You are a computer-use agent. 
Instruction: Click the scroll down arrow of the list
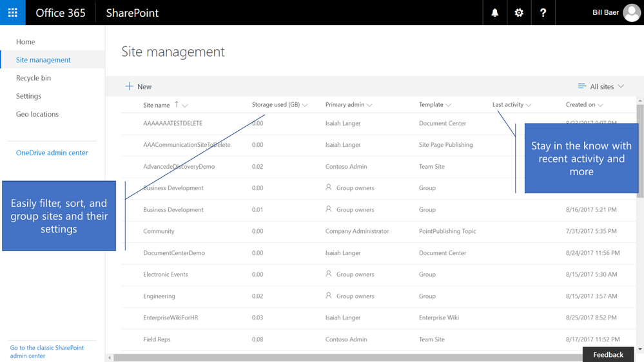pyautogui.click(x=640, y=349)
